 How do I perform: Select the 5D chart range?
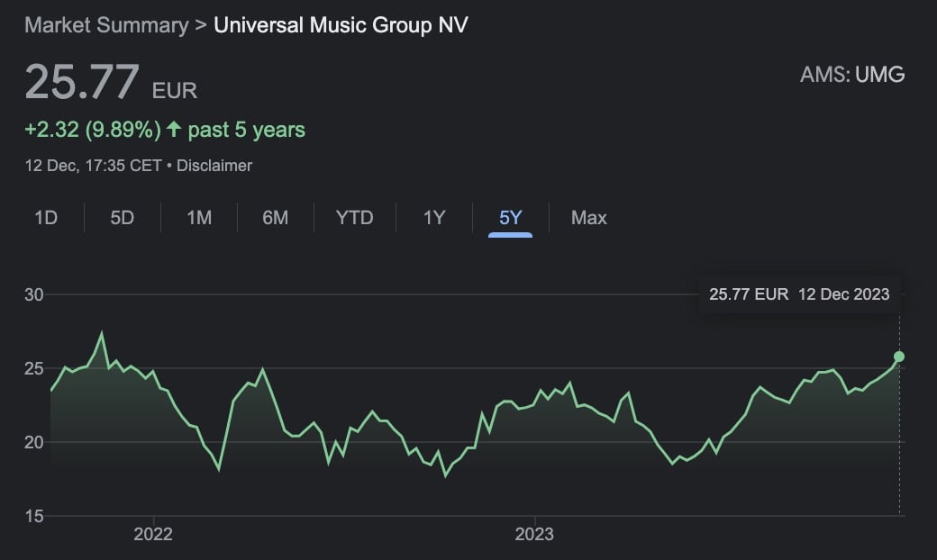point(122,218)
